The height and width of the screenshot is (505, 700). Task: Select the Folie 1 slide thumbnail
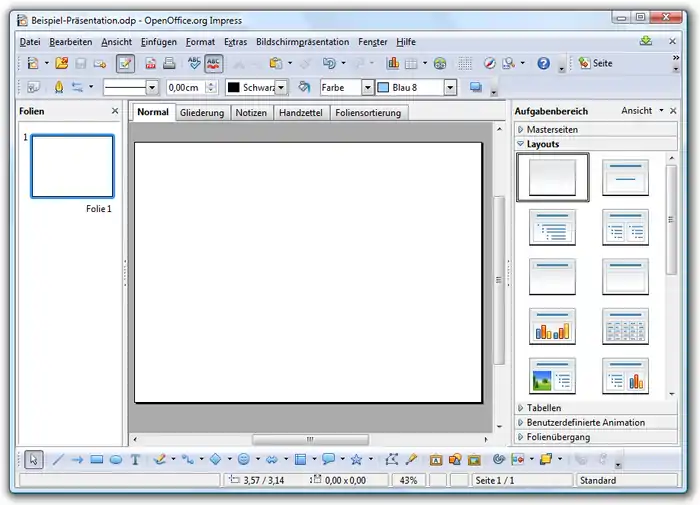[72, 166]
